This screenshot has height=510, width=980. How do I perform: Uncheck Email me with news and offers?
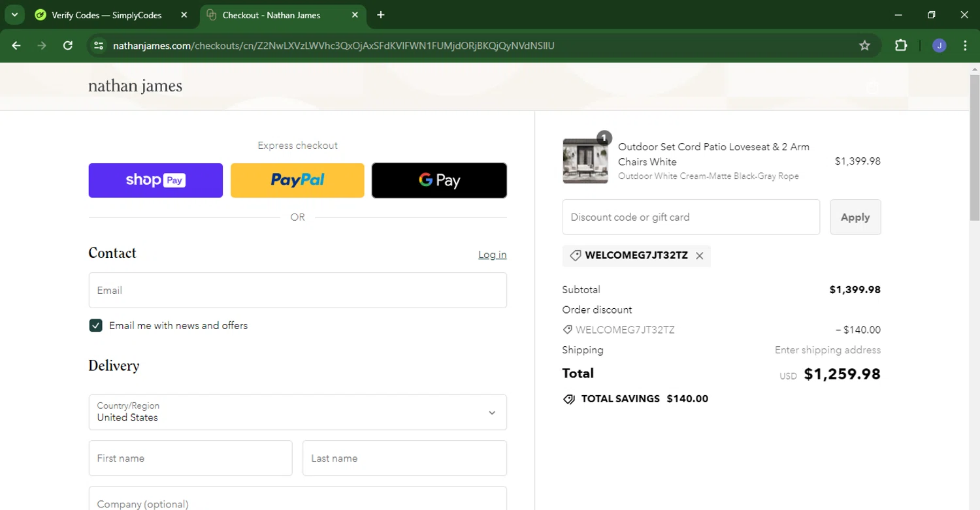pyautogui.click(x=96, y=325)
